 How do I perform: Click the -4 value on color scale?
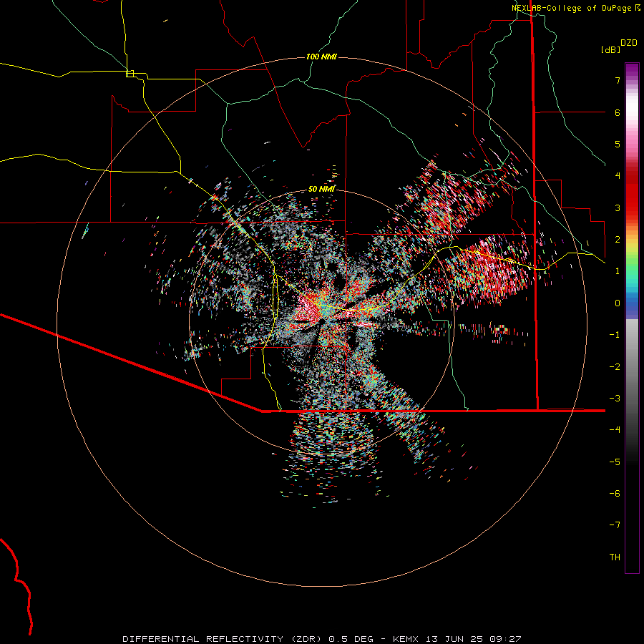tap(615, 430)
